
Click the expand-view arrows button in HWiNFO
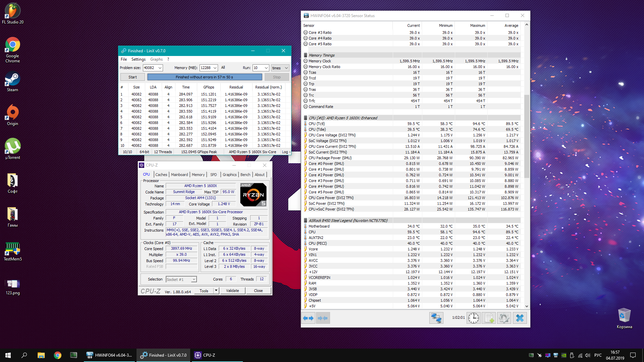tap(308, 318)
